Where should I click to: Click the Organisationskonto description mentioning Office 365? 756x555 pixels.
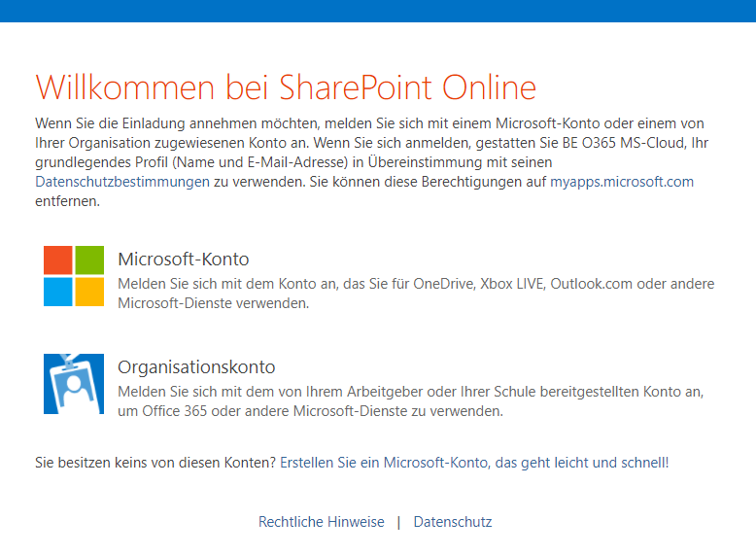pyautogui.click(x=410, y=401)
